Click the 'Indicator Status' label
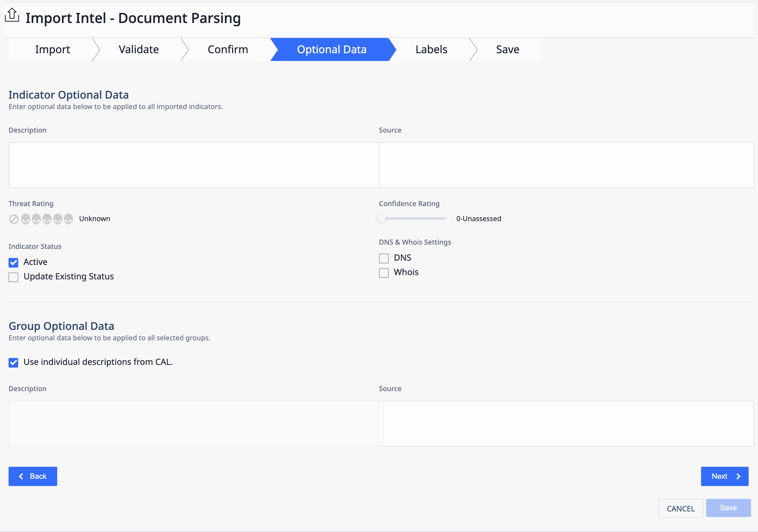Viewport: 758px width, 532px height. 35,246
